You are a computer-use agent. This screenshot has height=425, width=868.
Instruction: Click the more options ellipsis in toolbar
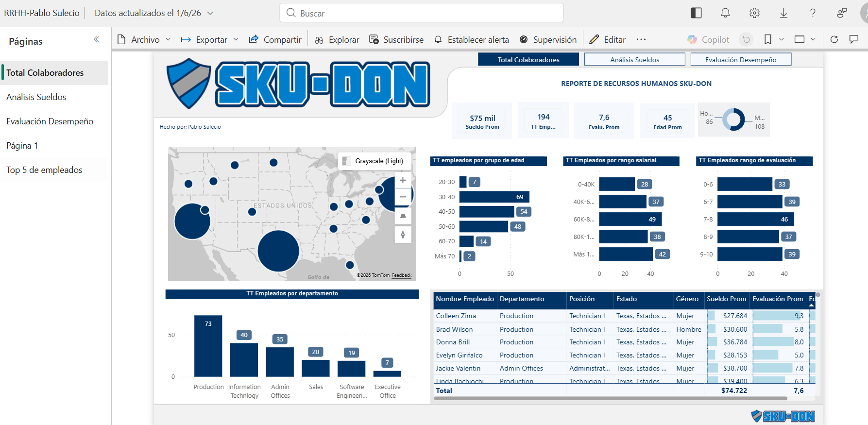click(641, 39)
